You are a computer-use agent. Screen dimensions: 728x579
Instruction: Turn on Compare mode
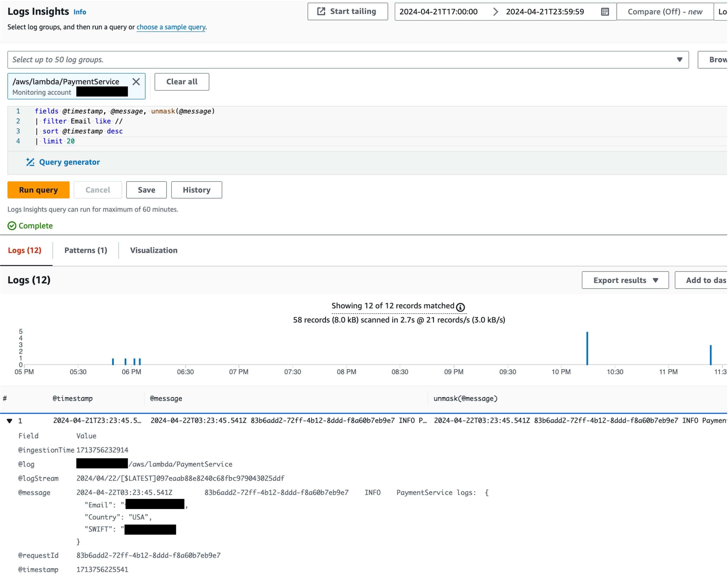coord(665,11)
